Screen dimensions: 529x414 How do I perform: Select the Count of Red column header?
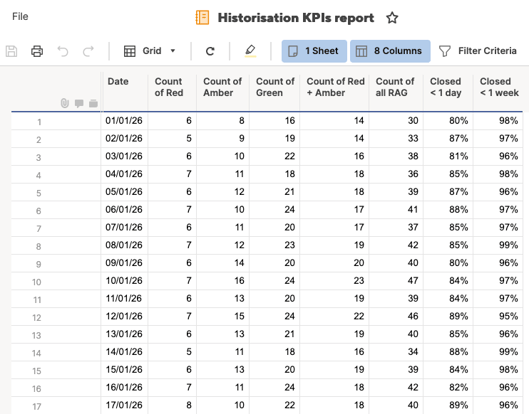click(x=172, y=92)
